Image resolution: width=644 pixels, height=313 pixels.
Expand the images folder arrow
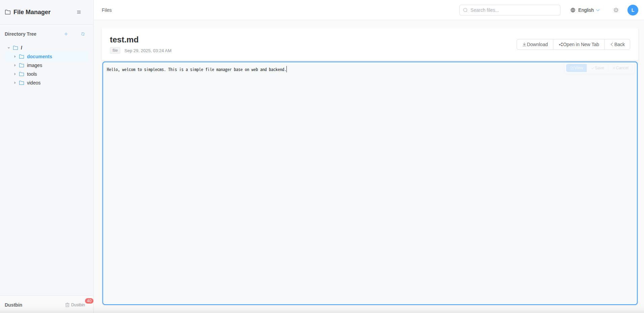point(15,65)
